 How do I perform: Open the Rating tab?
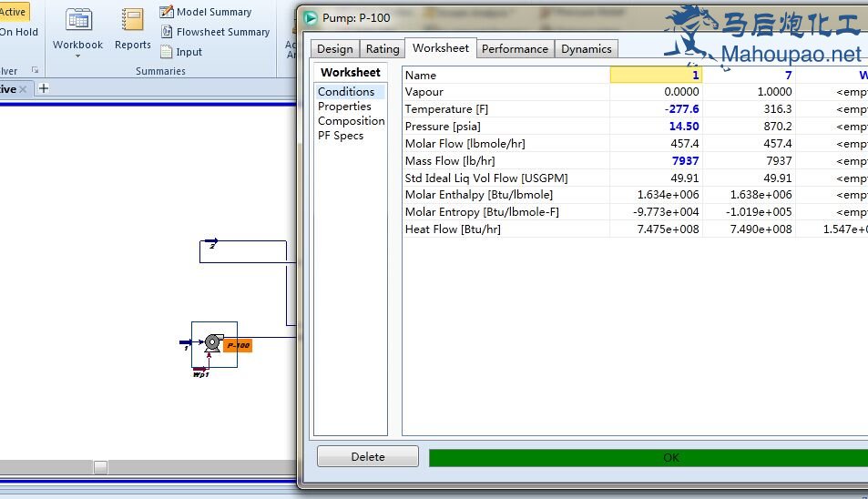point(383,49)
